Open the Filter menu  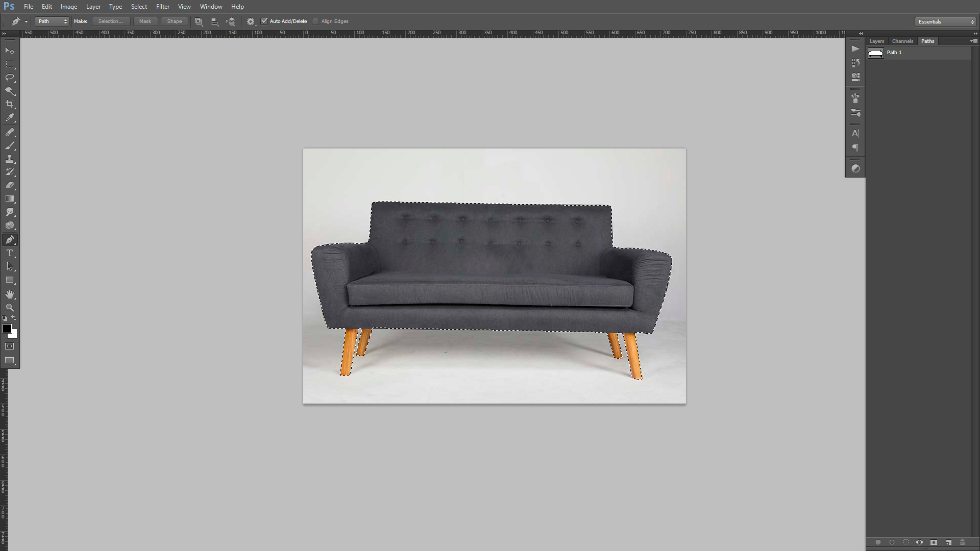(x=163, y=7)
